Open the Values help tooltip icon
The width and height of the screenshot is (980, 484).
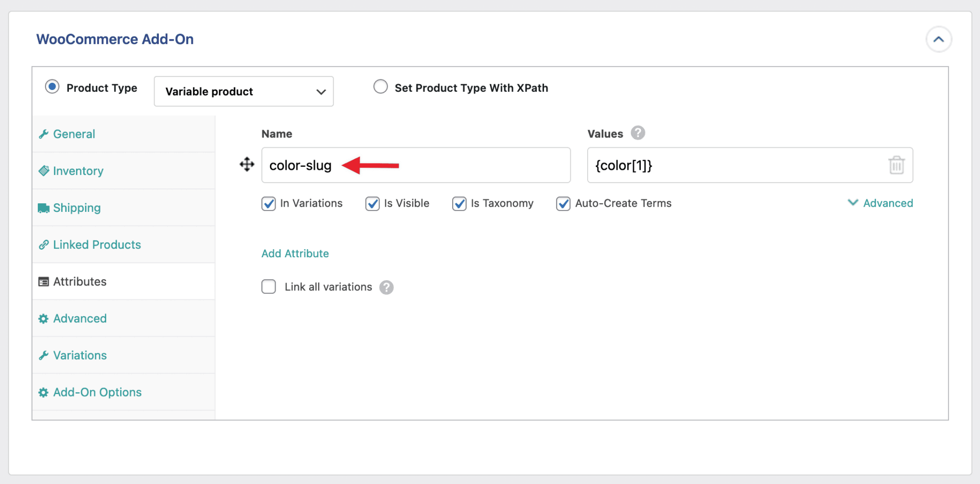[x=638, y=133]
